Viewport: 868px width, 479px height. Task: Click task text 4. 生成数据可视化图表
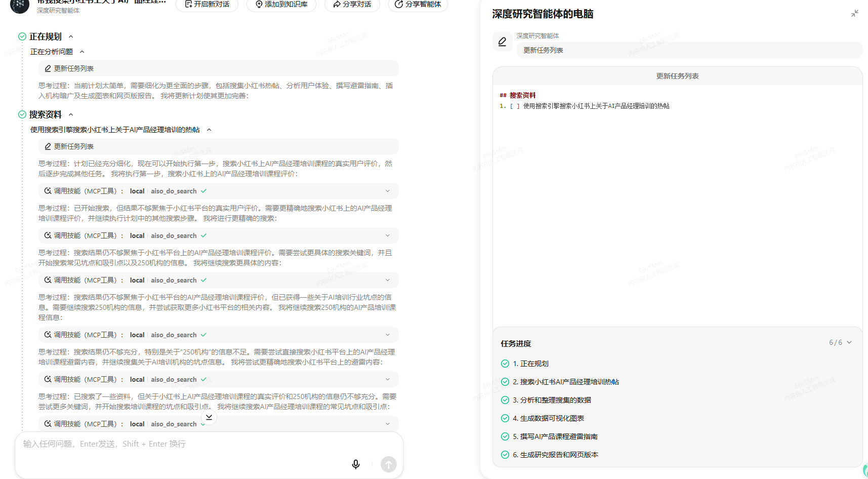click(548, 418)
